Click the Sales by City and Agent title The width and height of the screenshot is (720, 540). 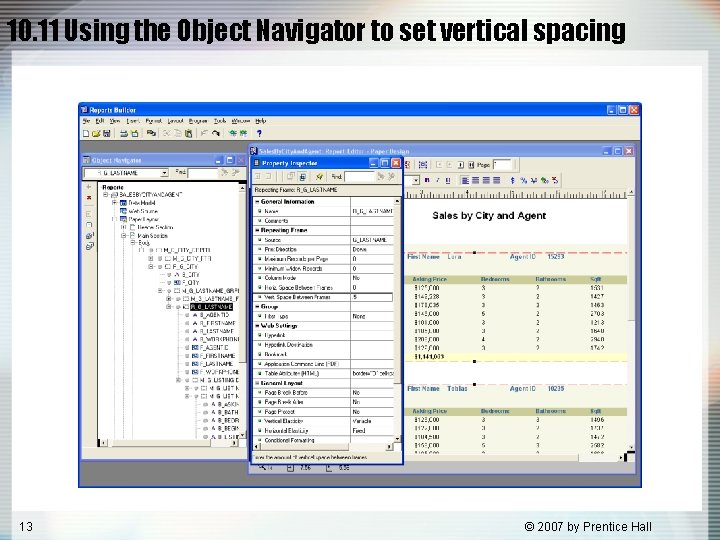coord(489,215)
